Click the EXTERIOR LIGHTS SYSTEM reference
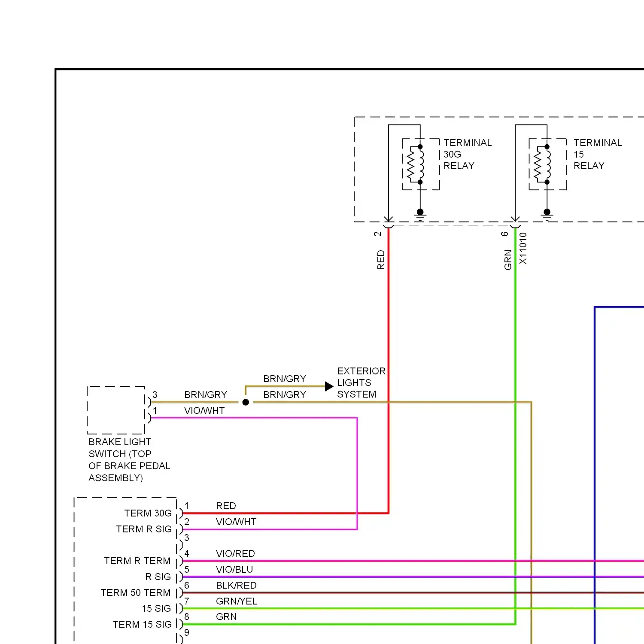This screenshot has width=644, height=644. tap(361, 383)
